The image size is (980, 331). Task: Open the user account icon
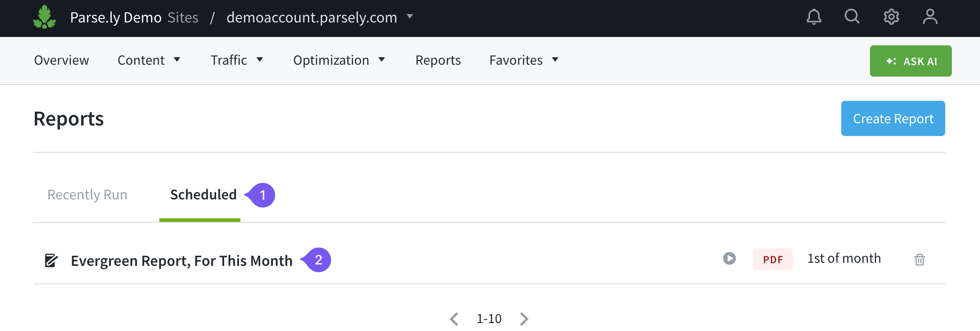930,17
